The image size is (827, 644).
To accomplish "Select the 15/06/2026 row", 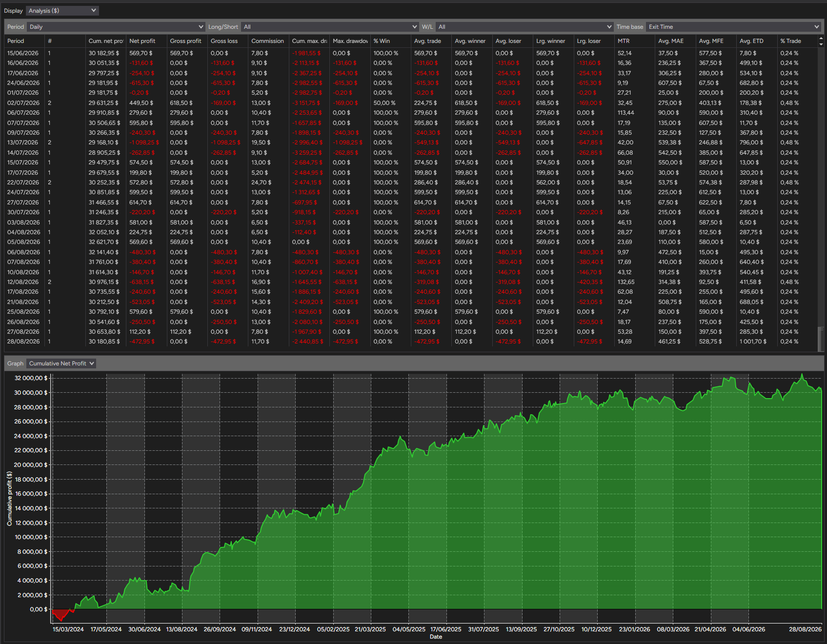I will (411, 53).
